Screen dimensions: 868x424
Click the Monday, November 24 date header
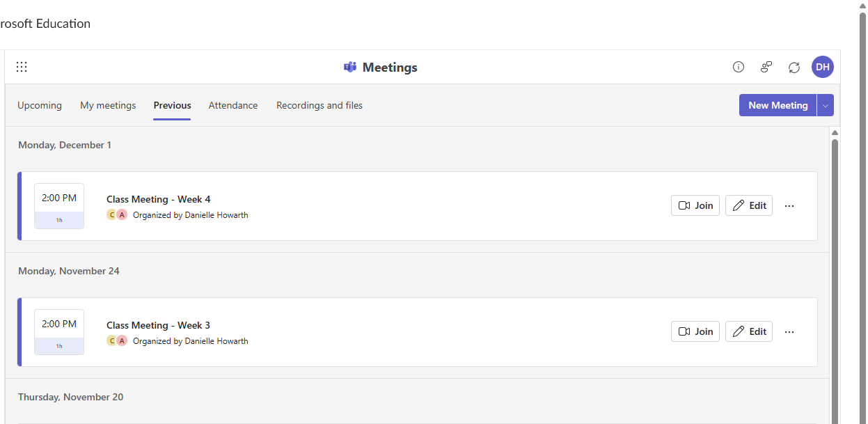(69, 271)
